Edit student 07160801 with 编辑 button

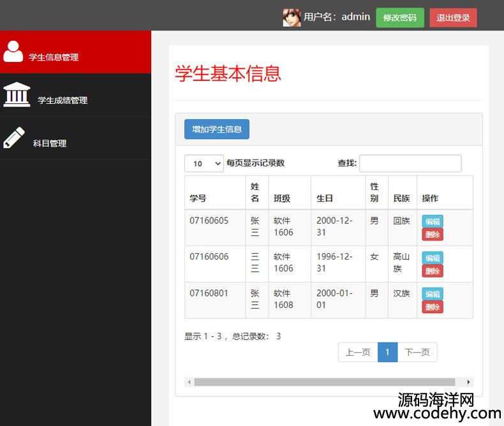[433, 293]
